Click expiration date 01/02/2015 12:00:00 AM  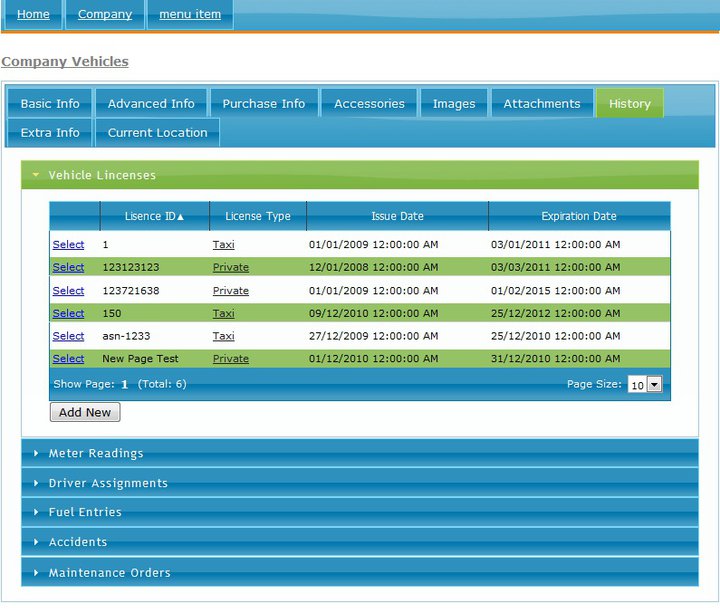click(555, 290)
